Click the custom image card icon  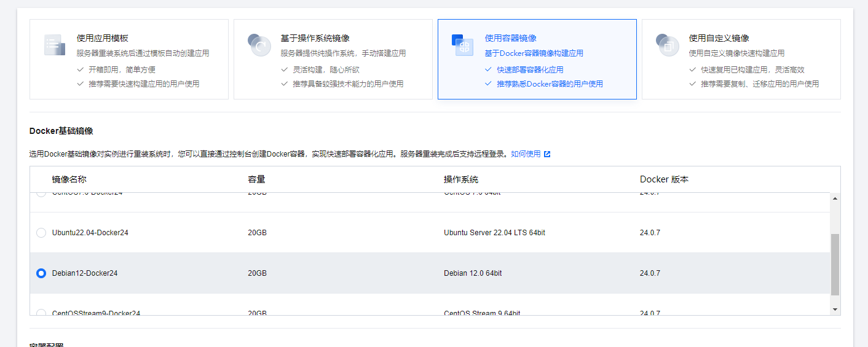(x=667, y=45)
